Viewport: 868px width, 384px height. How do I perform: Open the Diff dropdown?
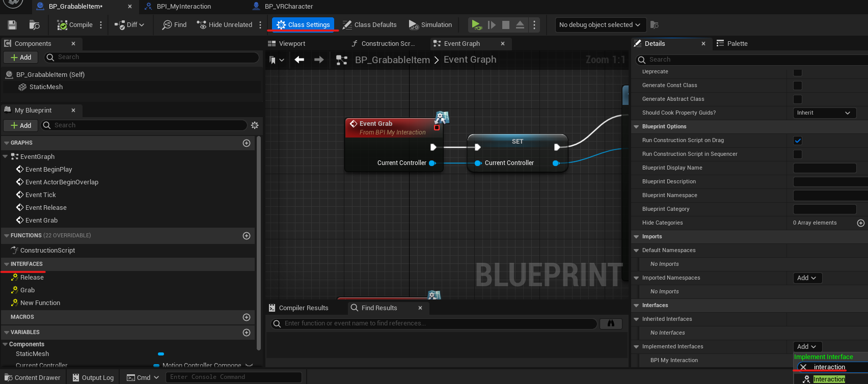129,25
